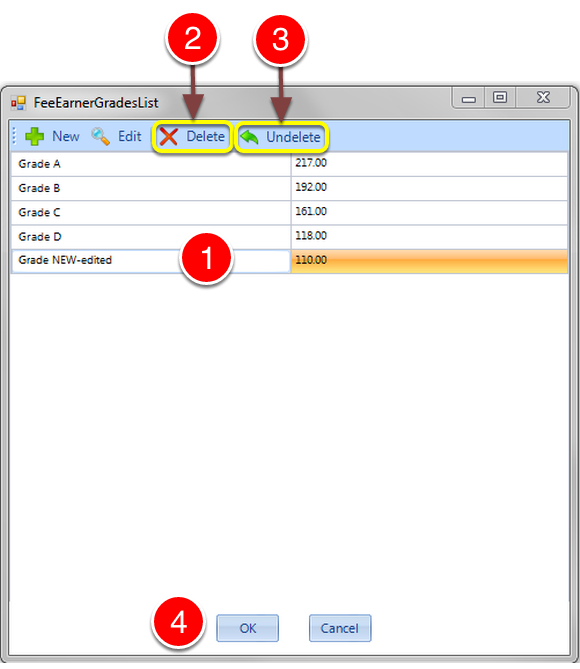Select the Delete toolbar label
The height and width of the screenshot is (669, 580).
205,137
